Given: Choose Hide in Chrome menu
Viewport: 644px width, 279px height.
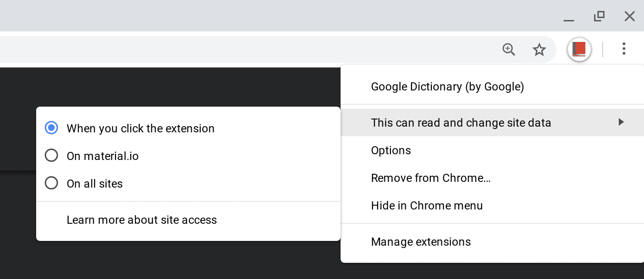Looking at the screenshot, I should coord(427,205).
